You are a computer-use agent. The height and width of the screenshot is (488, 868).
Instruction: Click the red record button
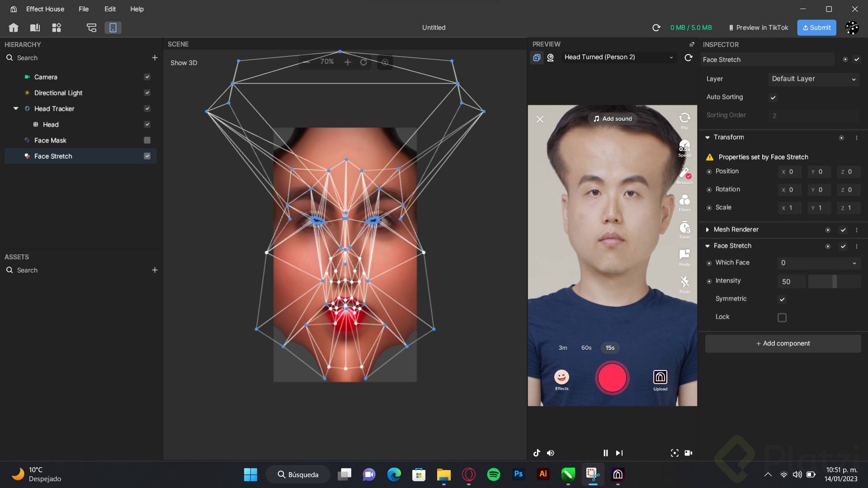[x=612, y=378]
